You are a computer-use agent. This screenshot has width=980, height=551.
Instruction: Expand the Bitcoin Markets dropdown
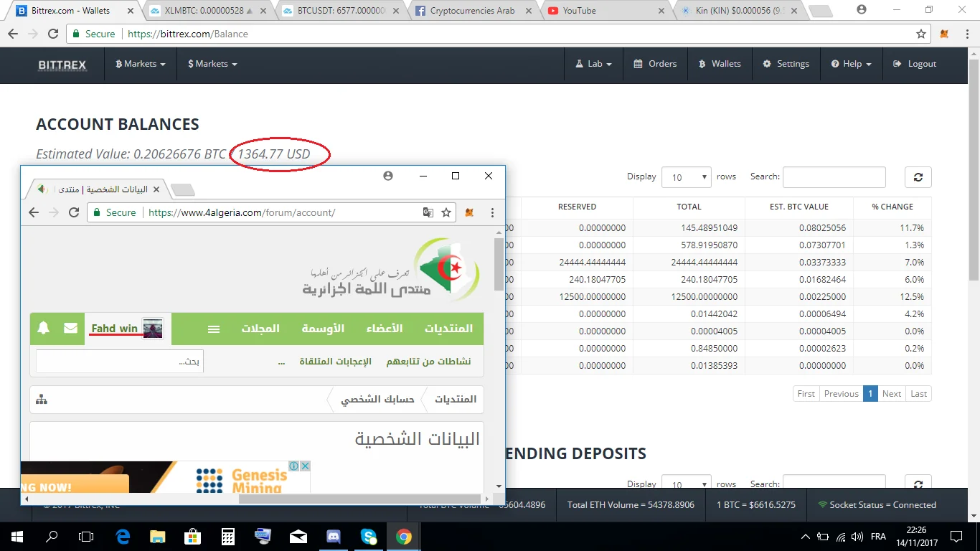(x=141, y=64)
